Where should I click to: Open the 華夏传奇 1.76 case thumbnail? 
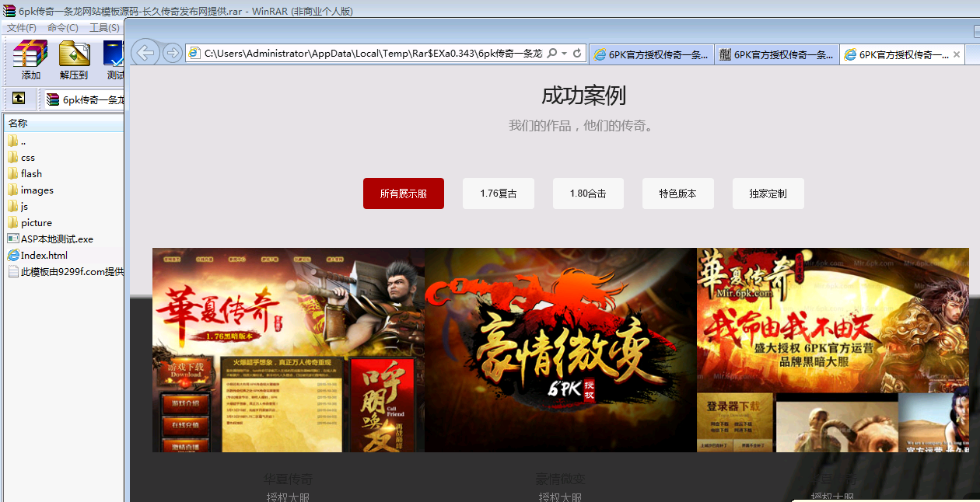[x=289, y=350]
